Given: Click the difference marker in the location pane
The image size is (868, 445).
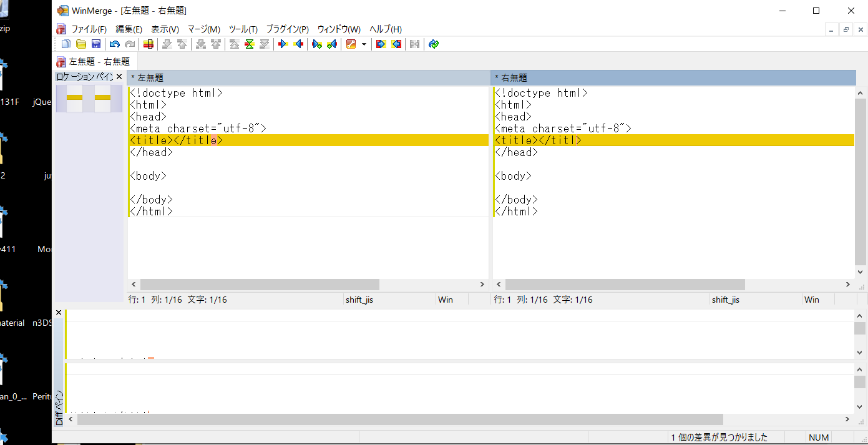Looking at the screenshot, I should [74, 97].
